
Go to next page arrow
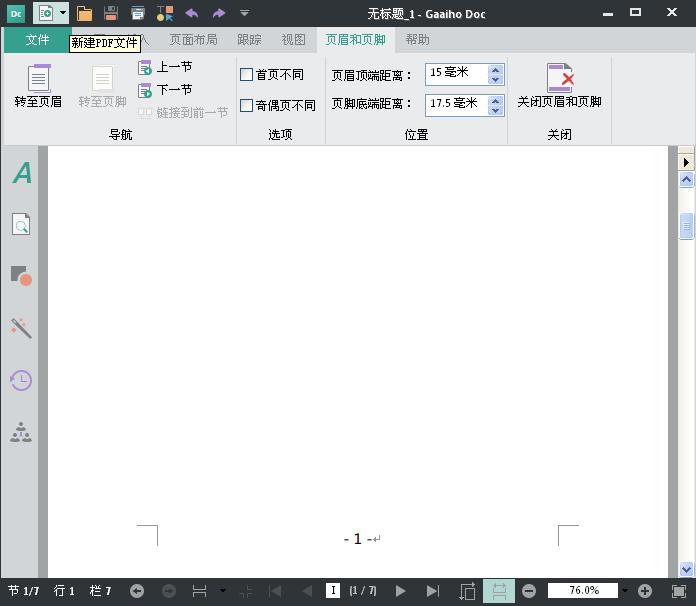(400, 591)
